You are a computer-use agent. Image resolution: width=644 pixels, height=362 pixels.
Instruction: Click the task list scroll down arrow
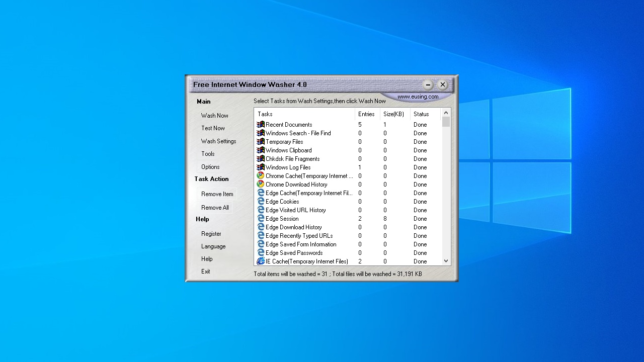click(446, 261)
